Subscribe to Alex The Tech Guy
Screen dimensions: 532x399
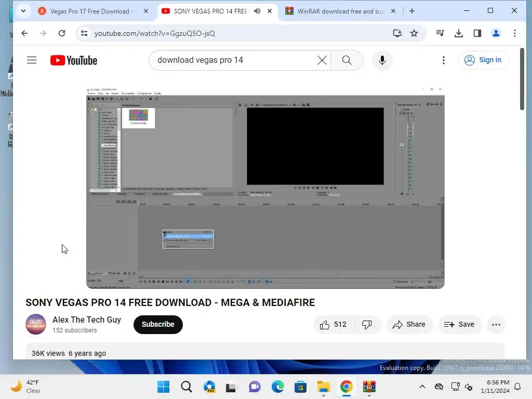click(x=158, y=324)
